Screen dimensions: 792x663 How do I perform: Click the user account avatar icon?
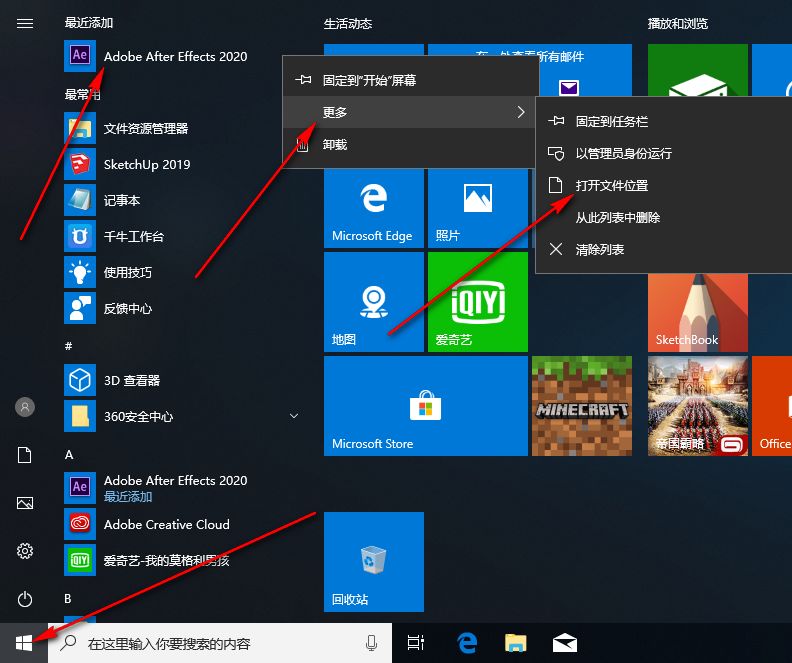pyautogui.click(x=25, y=406)
